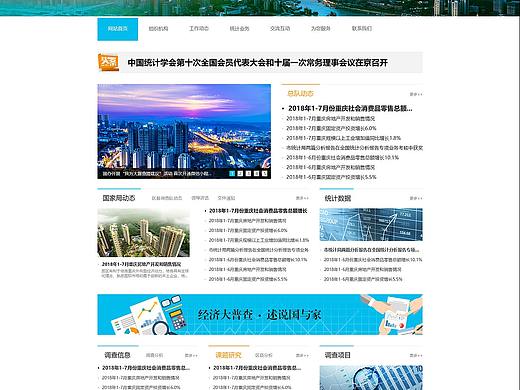The image size is (520, 390).
Task: Open 2018年1-7月重庆规模以上工业 item in 国家局动态
Action: 259,240
